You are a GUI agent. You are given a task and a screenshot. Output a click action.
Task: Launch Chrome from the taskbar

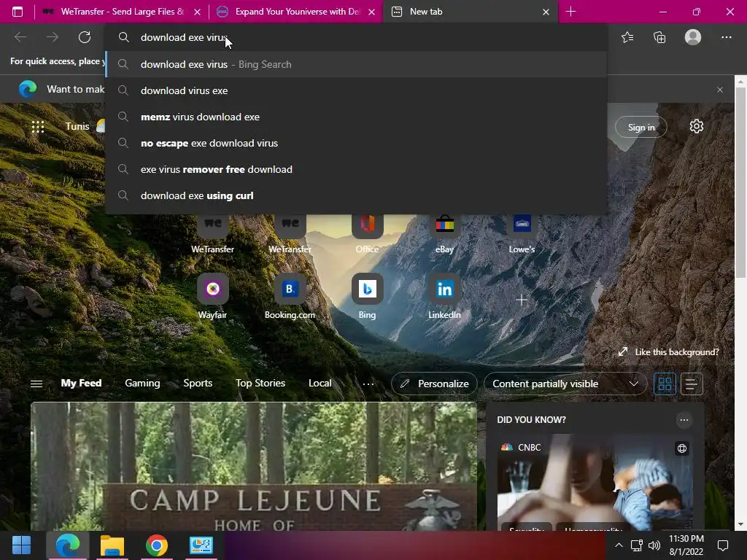click(157, 545)
